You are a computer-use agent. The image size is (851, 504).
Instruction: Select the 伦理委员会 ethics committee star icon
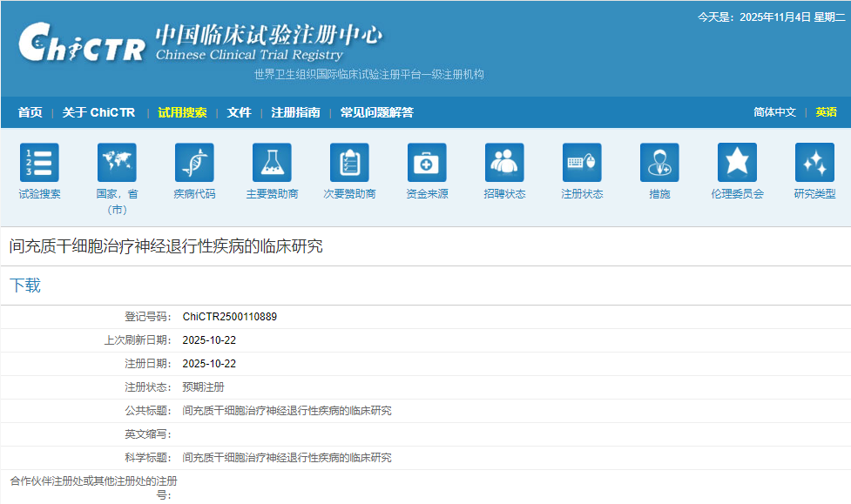click(x=736, y=163)
